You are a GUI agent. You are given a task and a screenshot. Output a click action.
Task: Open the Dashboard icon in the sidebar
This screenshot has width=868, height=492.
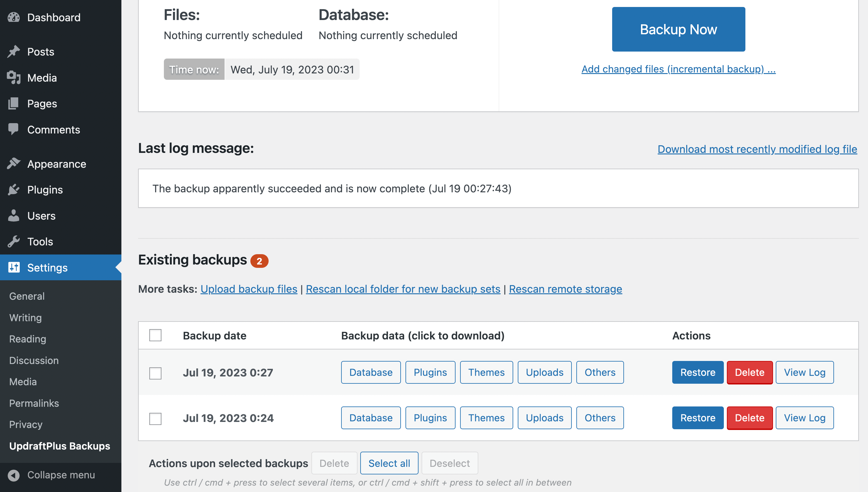pyautogui.click(x=14, y=17)
